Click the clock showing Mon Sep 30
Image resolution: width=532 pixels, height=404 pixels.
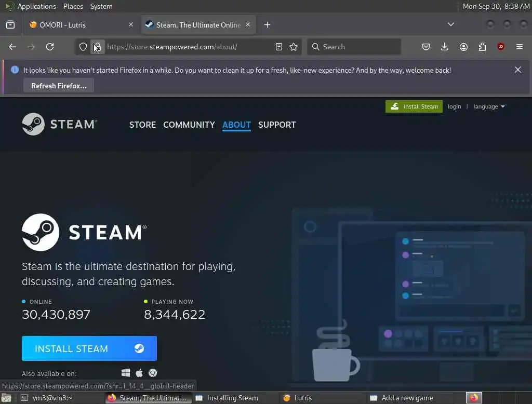496,6
